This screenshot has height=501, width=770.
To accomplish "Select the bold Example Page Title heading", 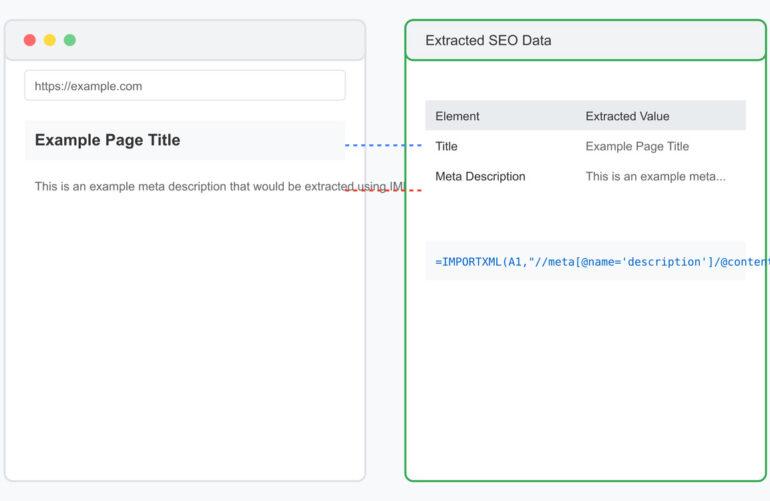I will point(108,140).
